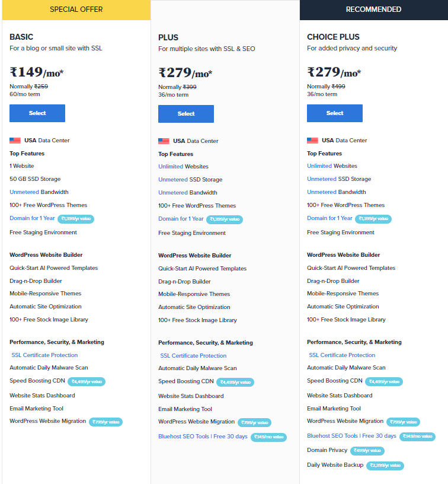
Task: Click ₹349/mo value badge in Plus plan
Action: pyautogui.click(x=268, y=437)
